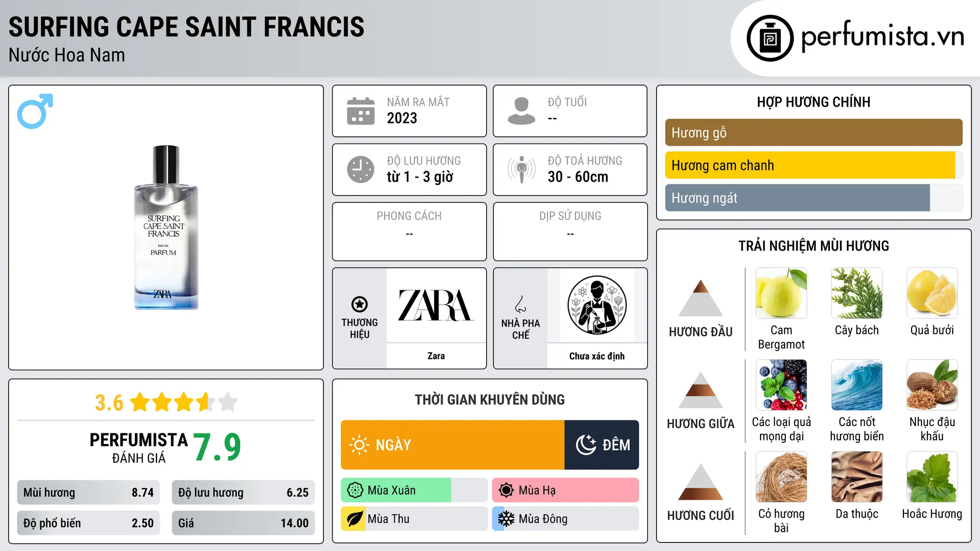
Task: Click the Mùa Thu season bar
Action: [x=414, y=519]
